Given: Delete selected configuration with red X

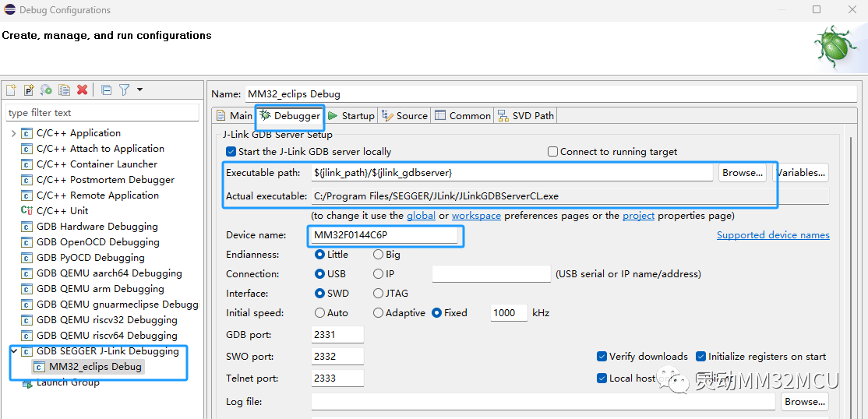Looking at the screenshot, I should pyautogui.click(x=83, y=90).
